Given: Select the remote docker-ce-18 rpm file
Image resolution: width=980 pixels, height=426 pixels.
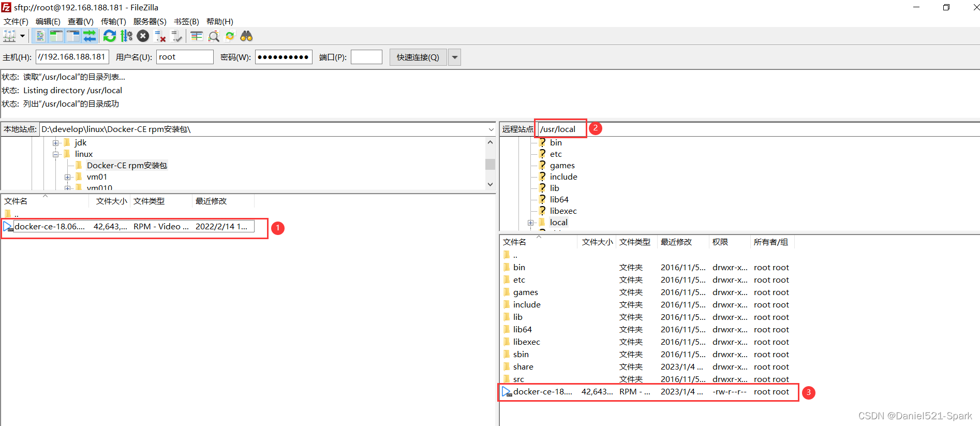Looking at the screenshot, I should point(647,392).
